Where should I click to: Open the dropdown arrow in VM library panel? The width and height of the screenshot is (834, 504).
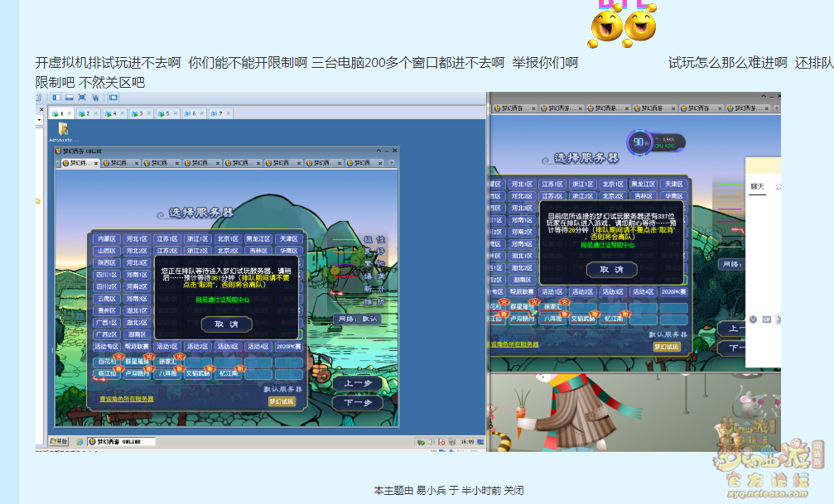click(40, 120)
